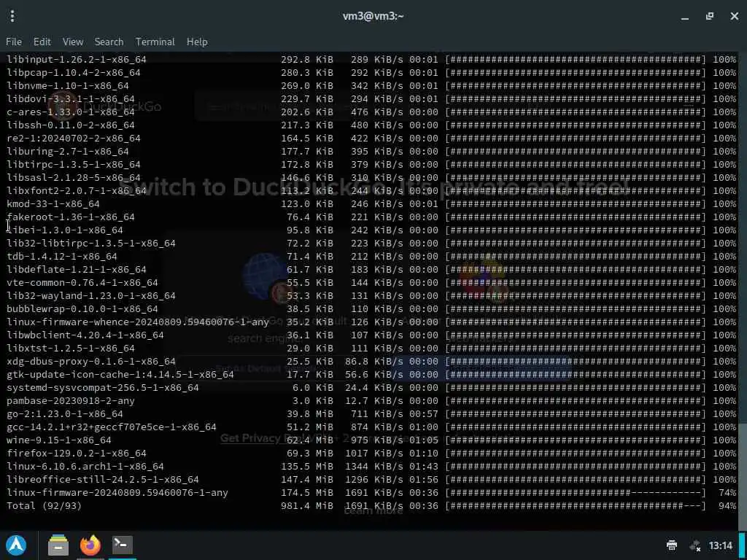Click the libinput-1.26.2-1-x86_64 line
The height and width of the screenshot is (560, 747).
pyautogui.click(x=371, y=60)
